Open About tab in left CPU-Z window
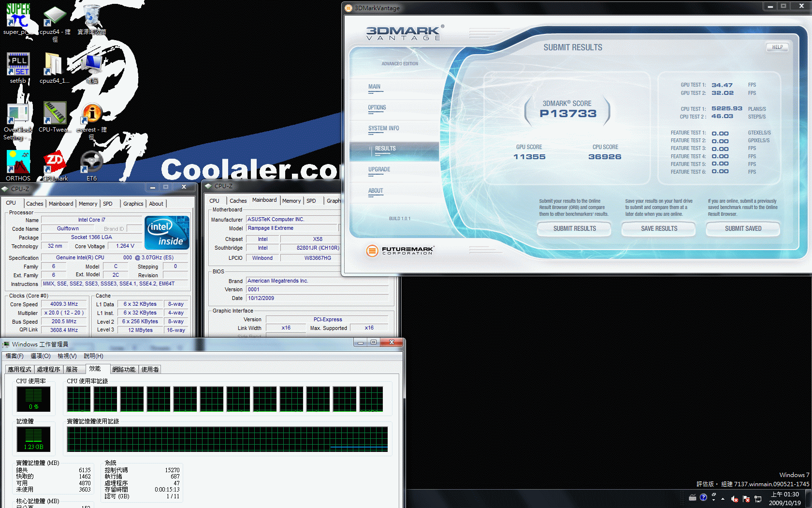Screen dimensions: 812x508 (x=156, y=204)
